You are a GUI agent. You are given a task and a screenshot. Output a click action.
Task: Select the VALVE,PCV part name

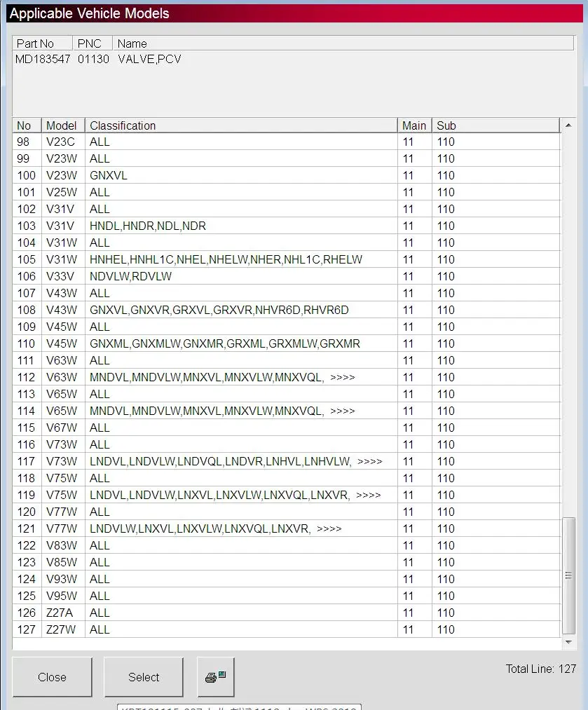click(149, 59)
